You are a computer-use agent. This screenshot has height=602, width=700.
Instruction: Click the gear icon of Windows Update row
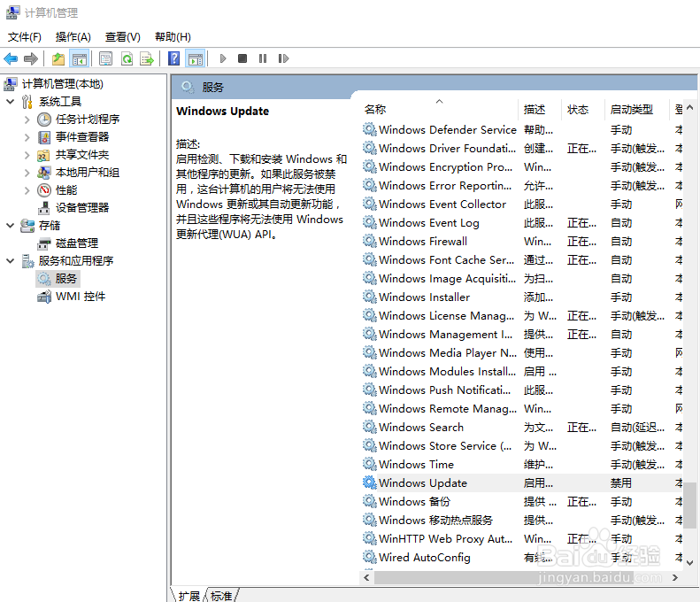click(x=369, y=482)
